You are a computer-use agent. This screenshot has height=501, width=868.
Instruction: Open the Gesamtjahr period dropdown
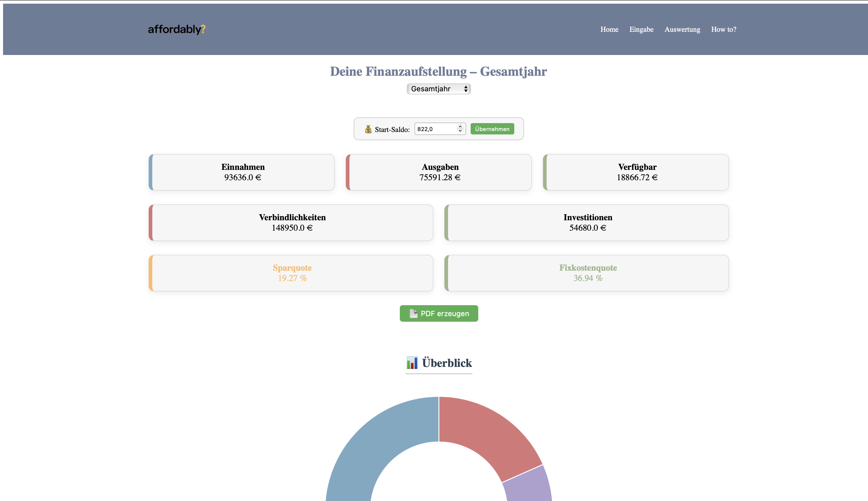438,89
